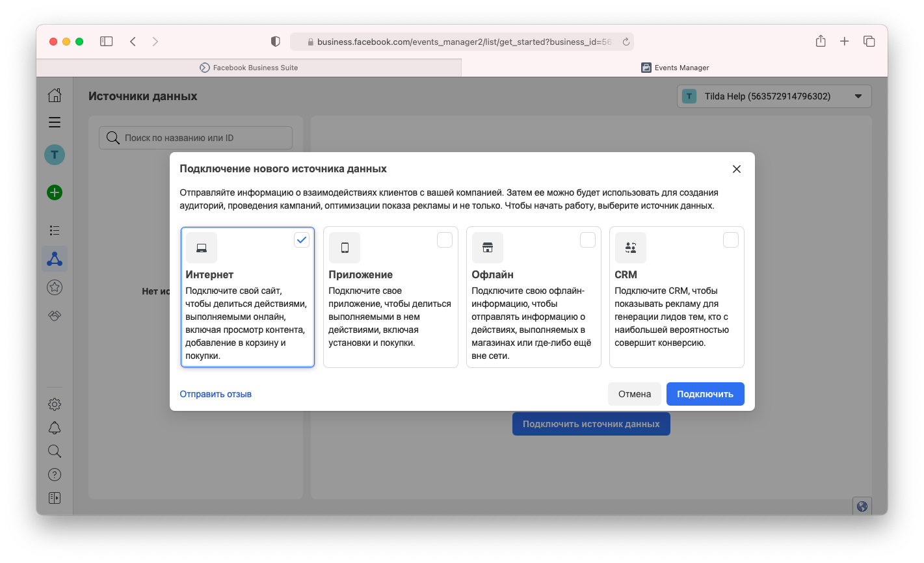
Task: Open a new Safari tab with plus
Action: pyautogui.click(x=845, y=42)
